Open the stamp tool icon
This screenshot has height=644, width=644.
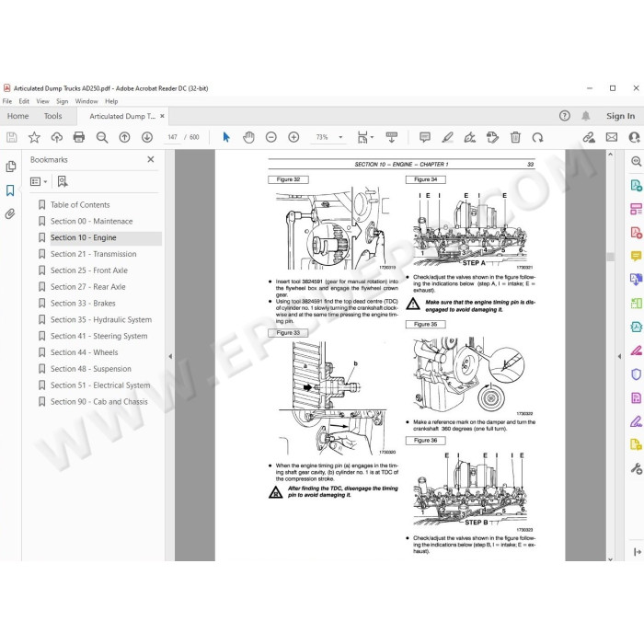tap(492, 137)
